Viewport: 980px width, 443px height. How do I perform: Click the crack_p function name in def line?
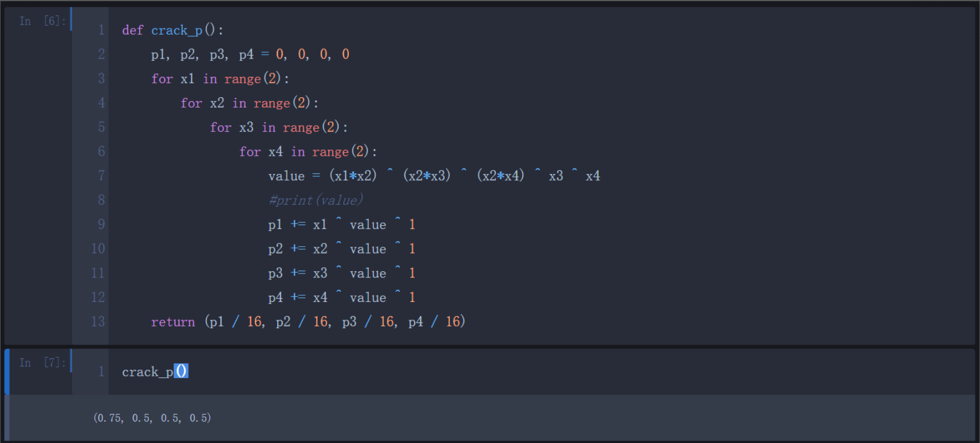[176, 30]
